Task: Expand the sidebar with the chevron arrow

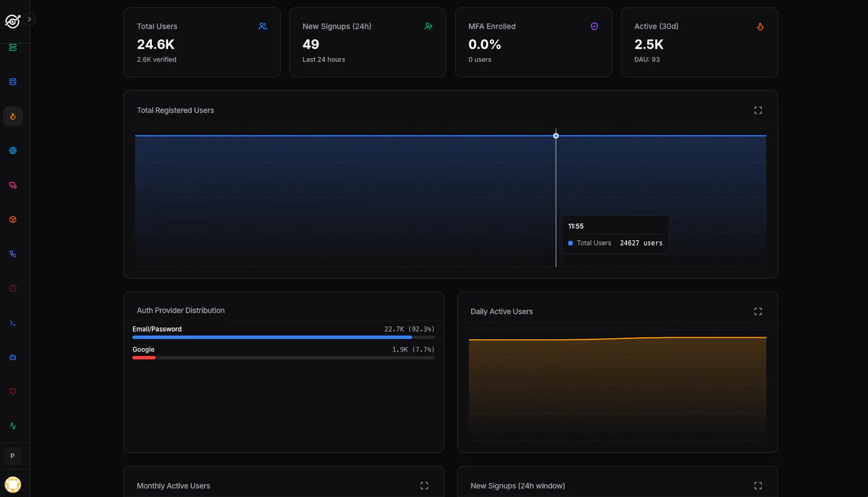Action: click(x=29, y=20)
